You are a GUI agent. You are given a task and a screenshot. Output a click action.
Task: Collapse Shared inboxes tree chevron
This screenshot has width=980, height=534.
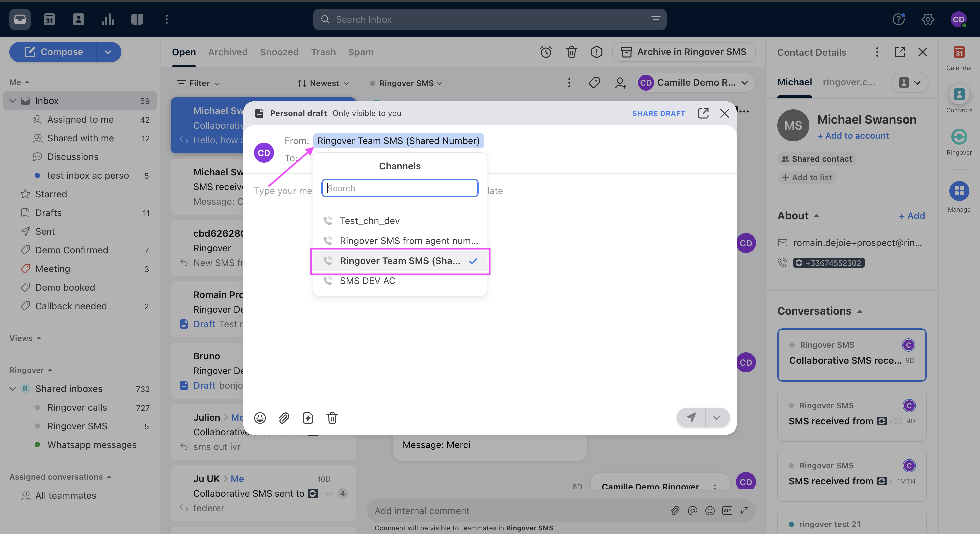coord(13,388)
